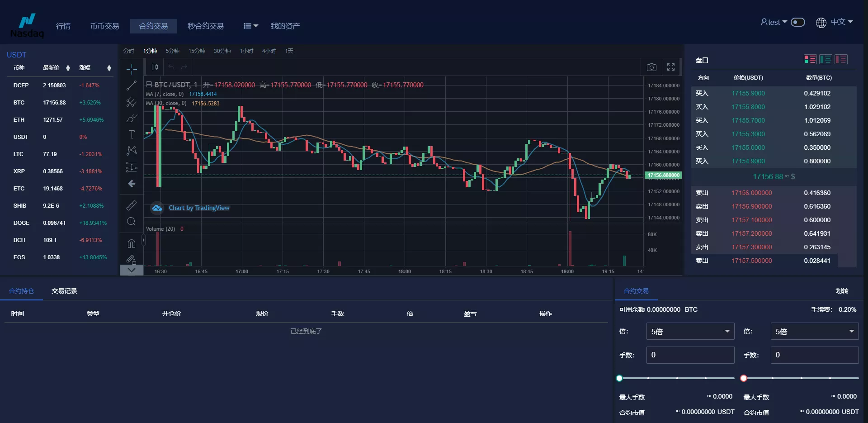This screenshot has width=868, height=423.
Task: Click the left 手数 input field
Action: tap(690, 355)
